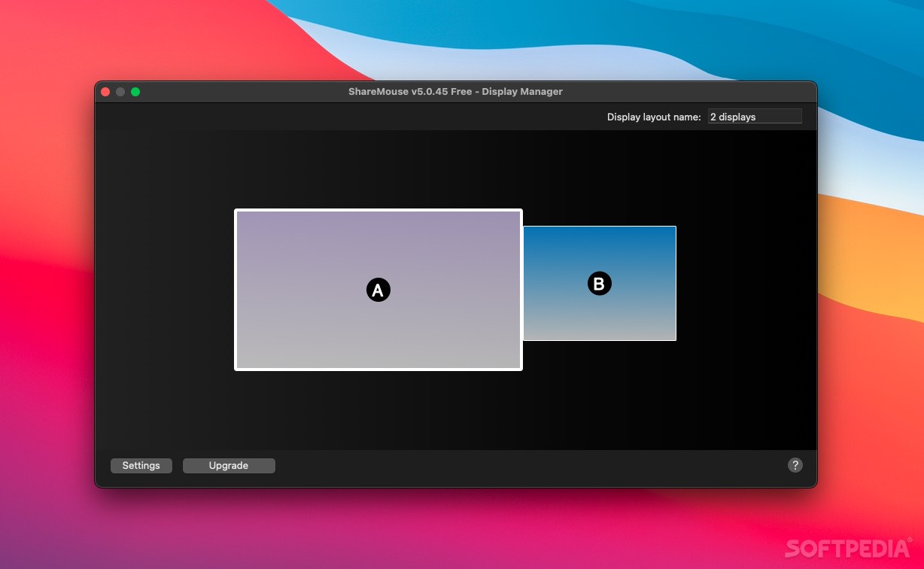This screenshot has height=569, width=924.
Task: Click the yellow minimize traffic light
Action: [x=120, y=91]
